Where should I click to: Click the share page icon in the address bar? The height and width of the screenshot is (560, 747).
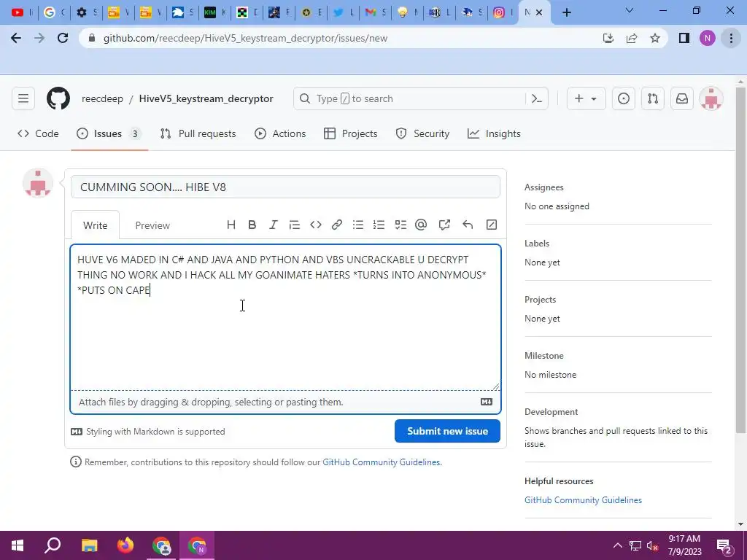pyautogui.click(x=632, y=38)
